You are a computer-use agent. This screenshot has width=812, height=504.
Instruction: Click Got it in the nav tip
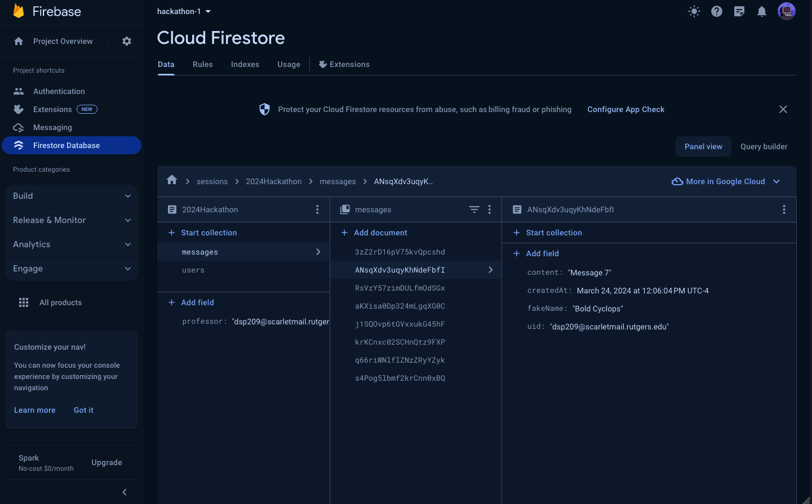point(83,410)
